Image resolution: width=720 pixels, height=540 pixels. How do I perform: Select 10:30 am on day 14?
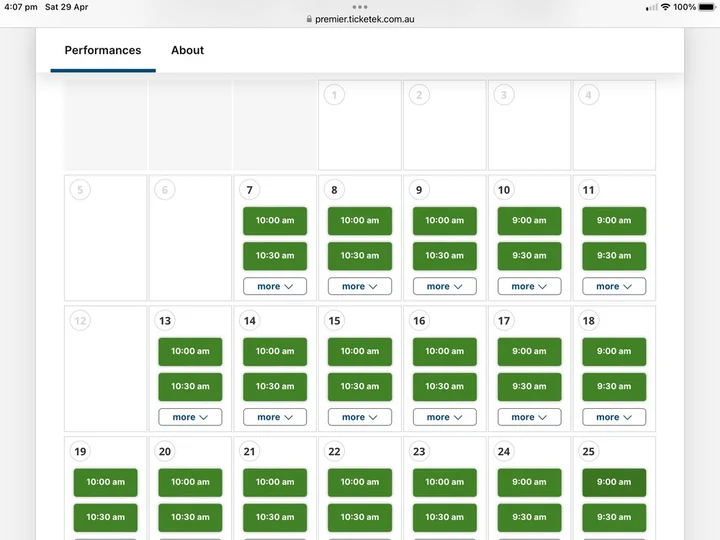tap(275, 387)
